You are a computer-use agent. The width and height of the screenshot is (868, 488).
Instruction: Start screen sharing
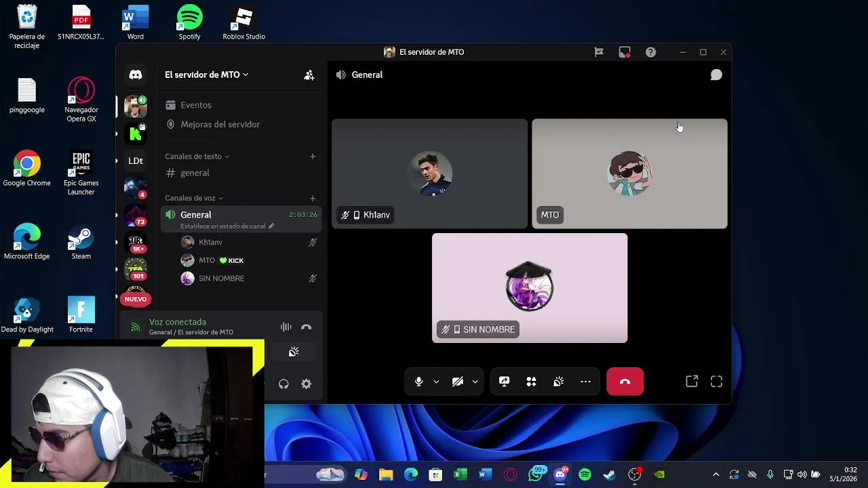[x=504, y=382]
